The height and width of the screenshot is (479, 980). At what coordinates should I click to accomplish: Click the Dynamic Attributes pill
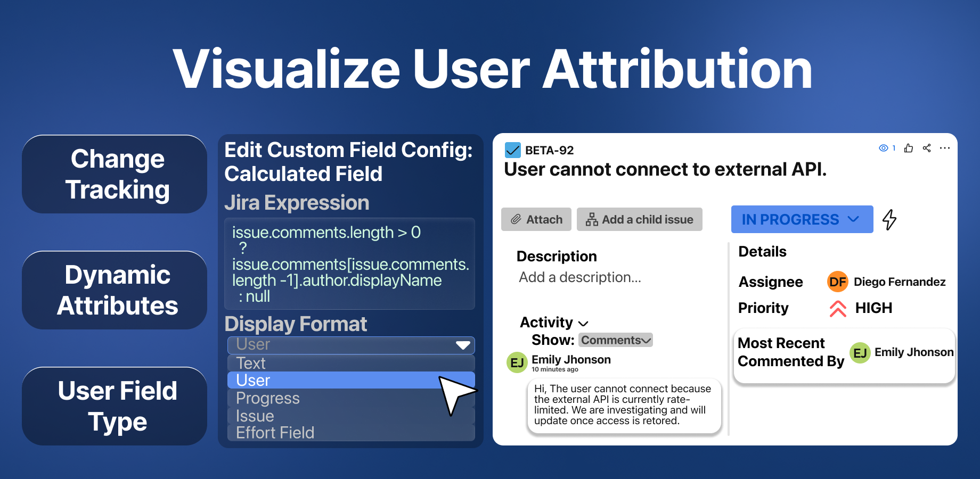coord(115,290)
